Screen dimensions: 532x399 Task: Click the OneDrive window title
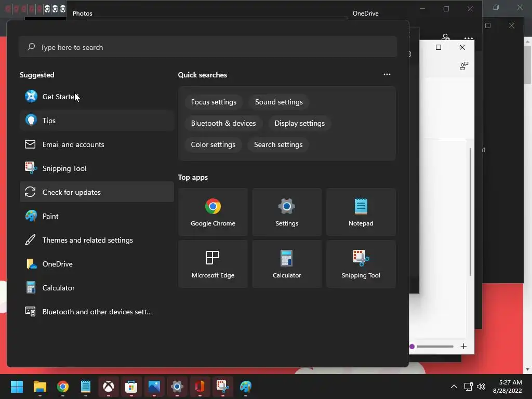365,14
